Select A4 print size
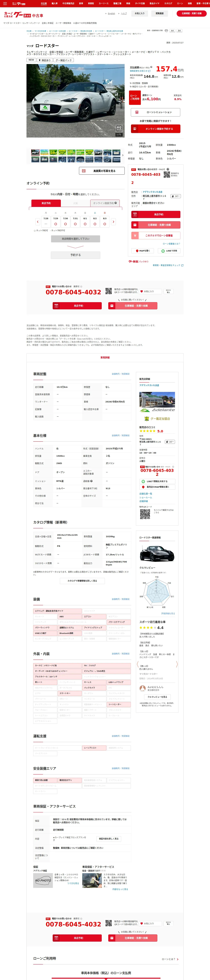This screenshot has width=210, height=980. (x=172, y=31)
